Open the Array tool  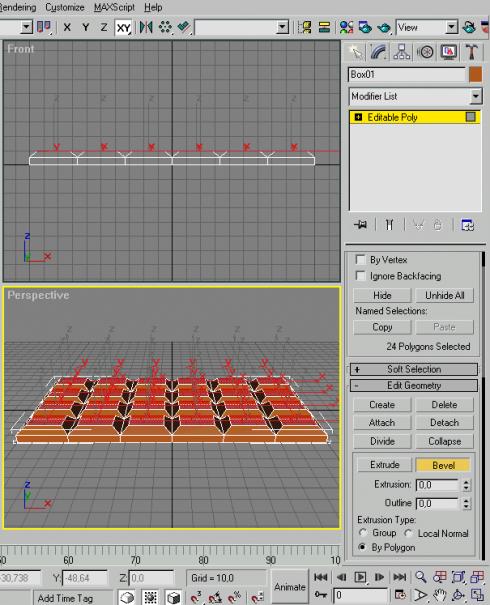(166, 27)
